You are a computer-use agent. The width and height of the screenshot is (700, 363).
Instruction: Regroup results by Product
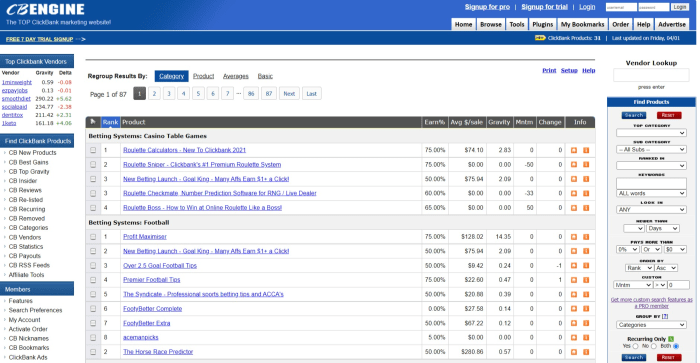coord(204,76)
